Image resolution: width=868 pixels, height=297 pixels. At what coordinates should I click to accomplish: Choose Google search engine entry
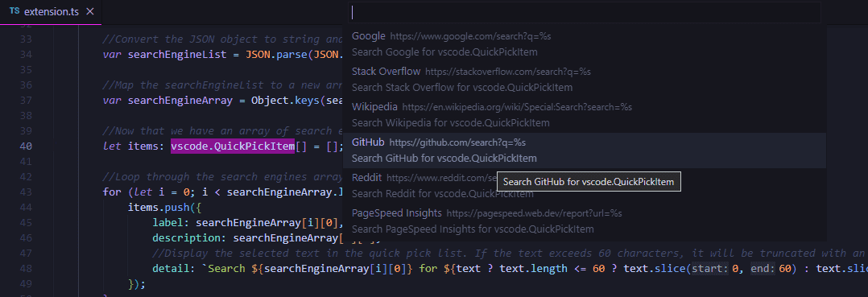(585, 44)
